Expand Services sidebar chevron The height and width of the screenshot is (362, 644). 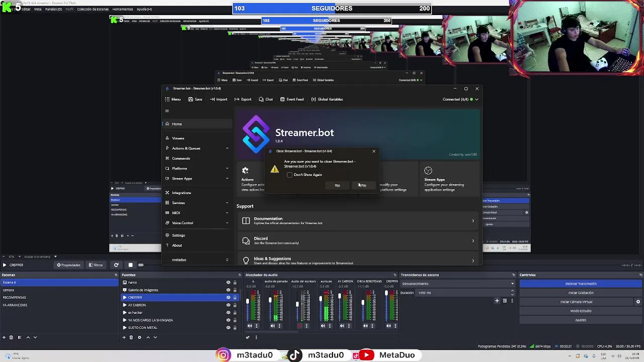227,203
